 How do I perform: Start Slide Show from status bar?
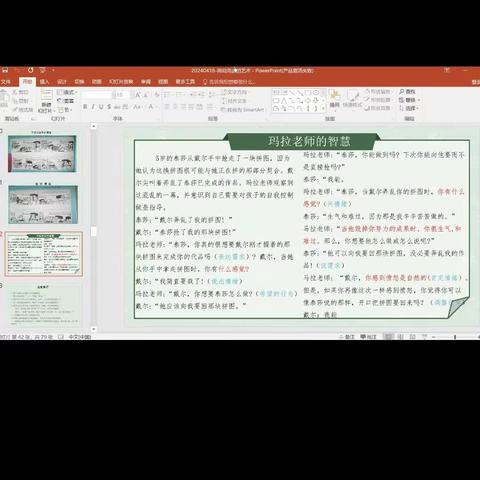point(424,337)
